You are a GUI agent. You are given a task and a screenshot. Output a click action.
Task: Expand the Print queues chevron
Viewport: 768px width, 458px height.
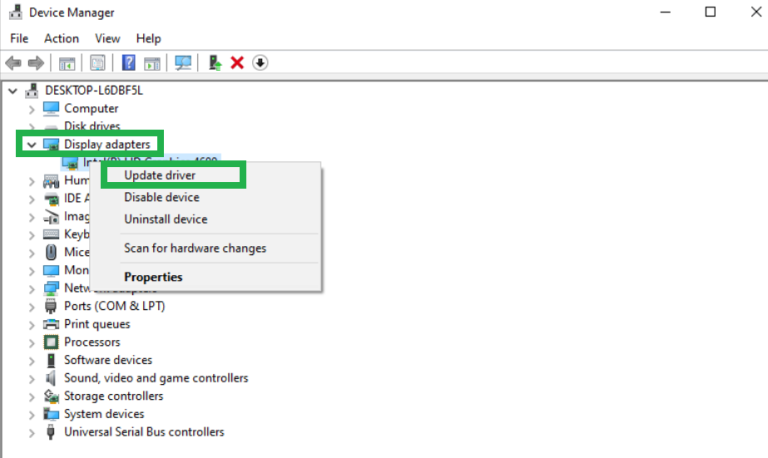point(32,325)
